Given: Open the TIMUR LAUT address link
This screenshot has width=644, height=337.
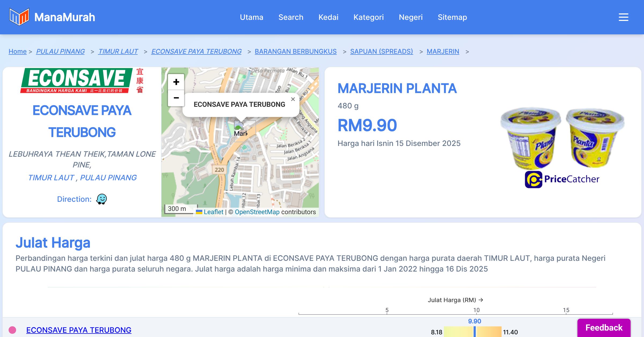Looking at the screenshot, I should [51, 178].
